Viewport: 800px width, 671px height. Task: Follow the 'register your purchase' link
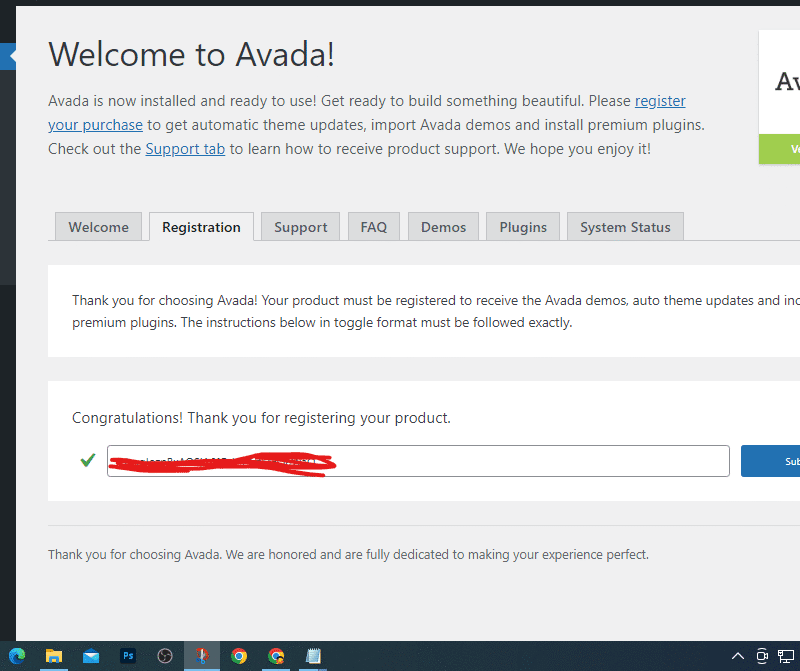coord(660,101)
